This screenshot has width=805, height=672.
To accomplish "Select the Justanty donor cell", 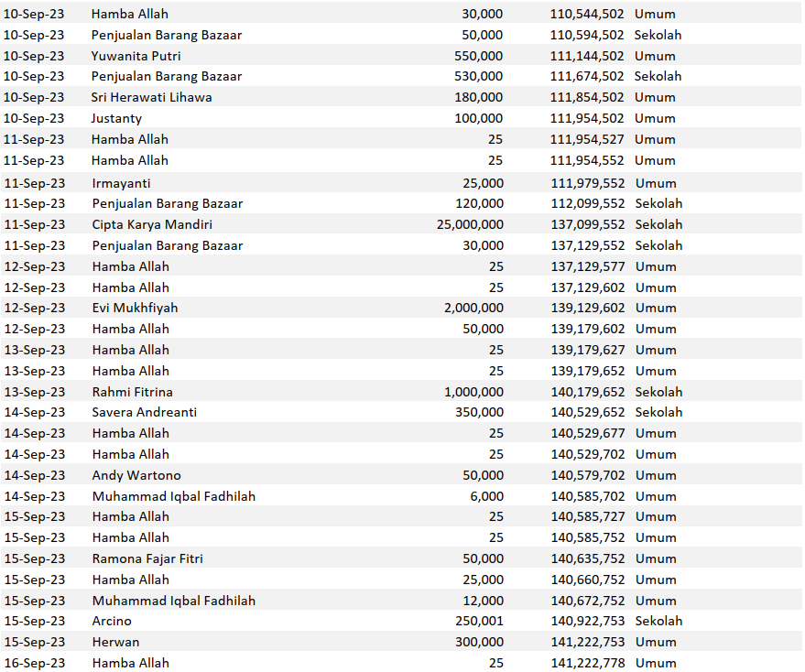I will point(116,118).
